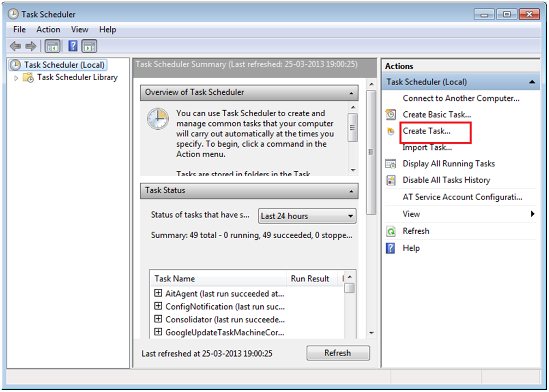Collapse the Task Status section
Image resolution: width=549 pixels, height=392 pixels.
point(351,191)
